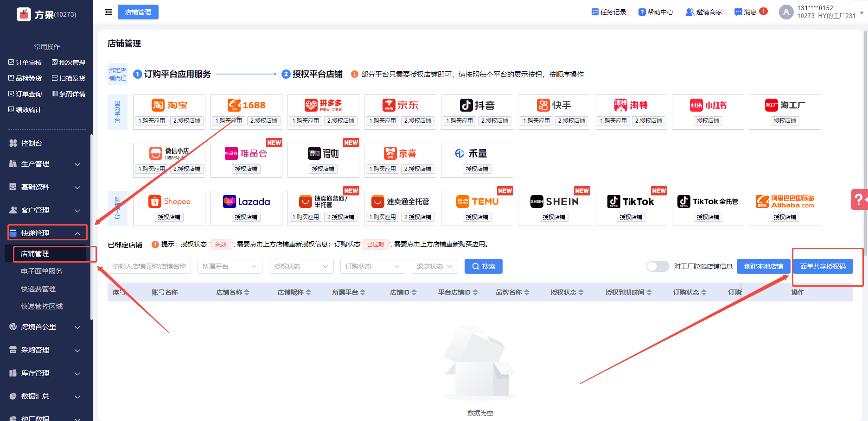Click the user avatar icon

(786, 12)
